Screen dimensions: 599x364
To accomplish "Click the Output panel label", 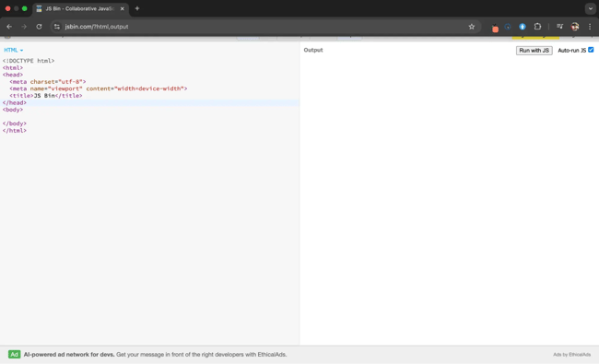I will click(x=313, y=50).
